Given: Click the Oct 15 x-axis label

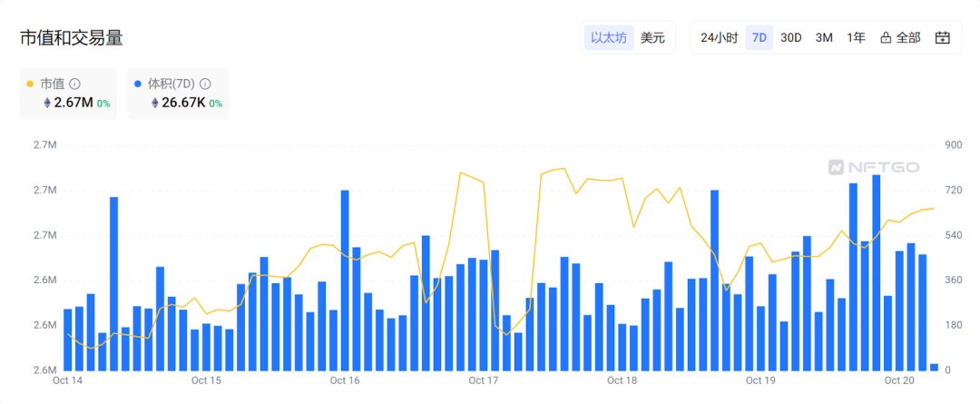Looking at the screenshot, I should point(206,380).
